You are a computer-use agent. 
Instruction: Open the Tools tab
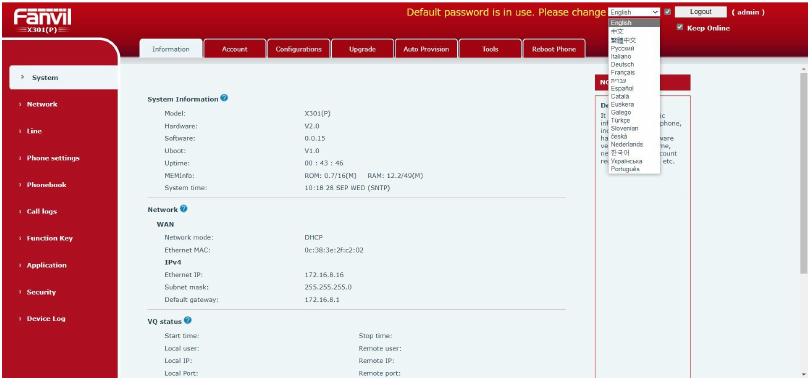490,49
